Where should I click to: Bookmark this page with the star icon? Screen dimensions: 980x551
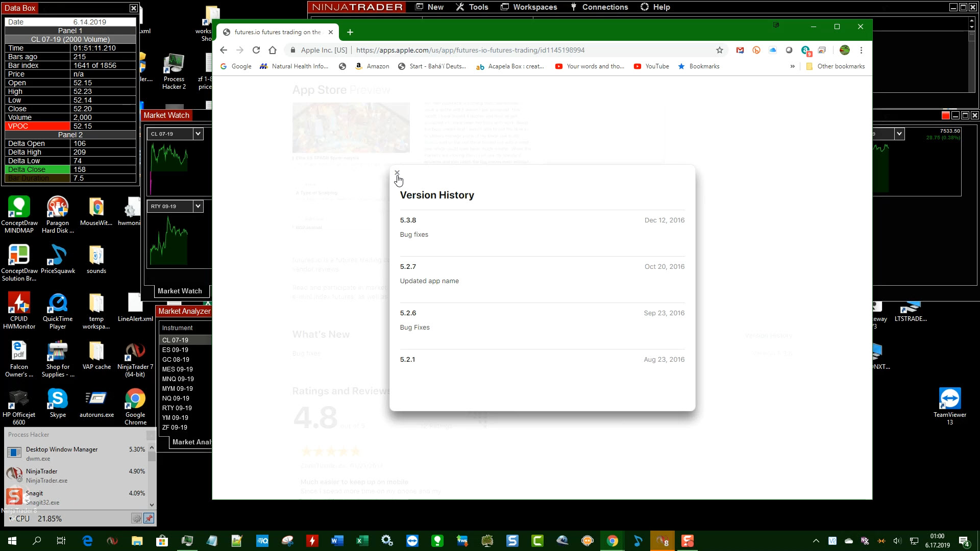pos(720,50)
